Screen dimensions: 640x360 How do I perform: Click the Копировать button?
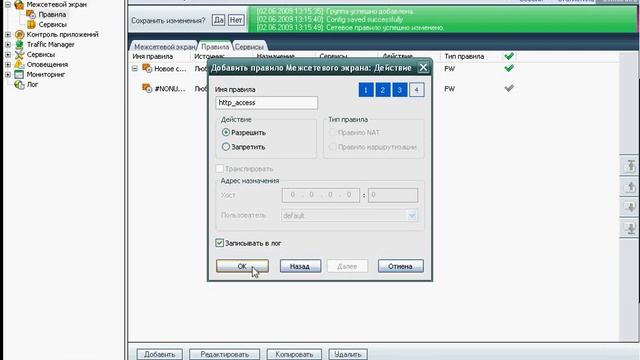294,354
